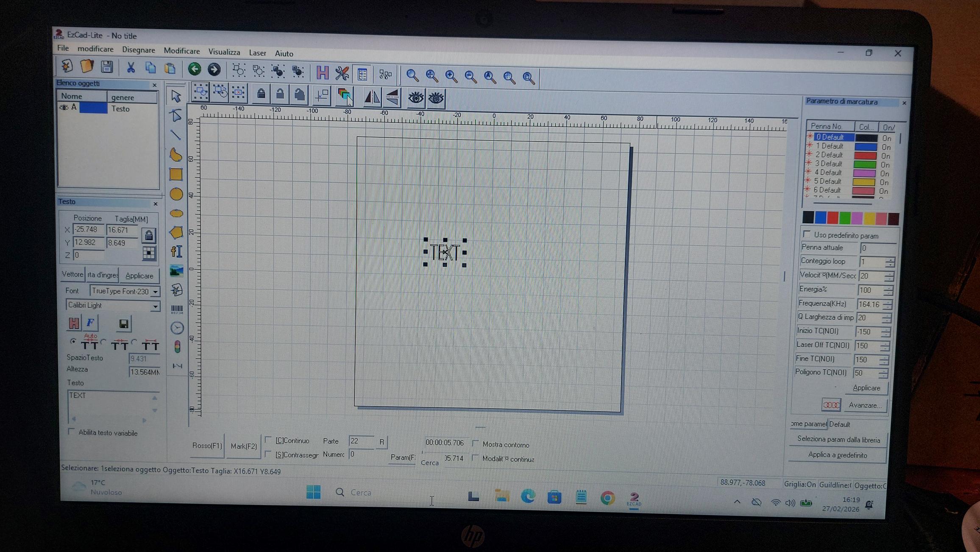This screenshot has height=552, width=980.
Task: Click the Hatch fill toolbar icon
Action: 323,73
